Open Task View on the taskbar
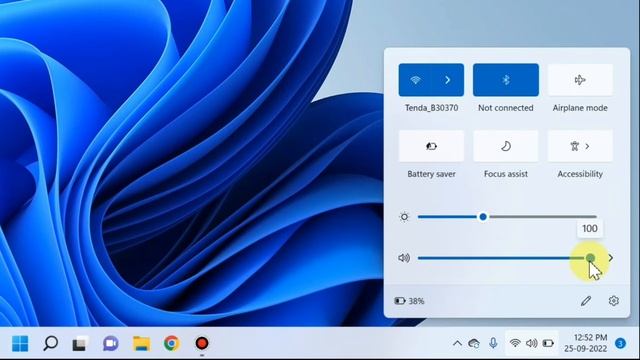Screen dimensions: 640x360 (80, 343)
